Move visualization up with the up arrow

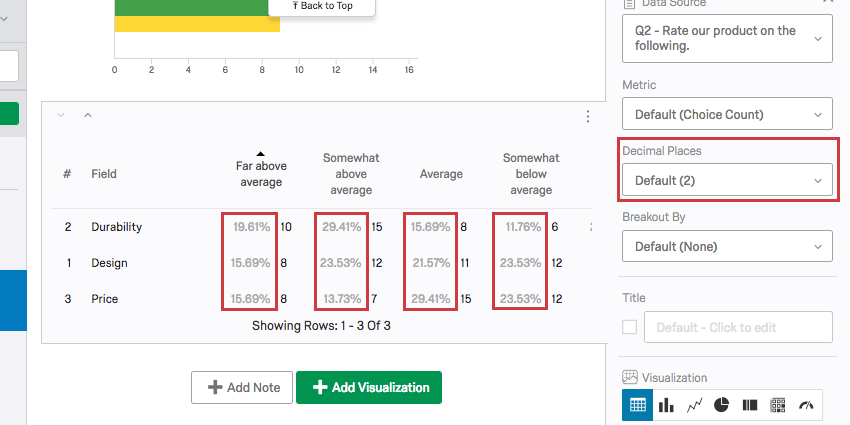pyautogui.click(x=87, y=116)
